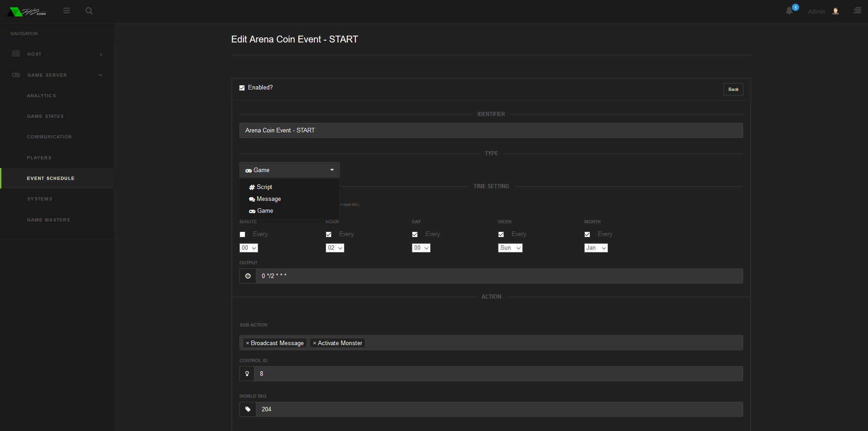Click the Admin user avatar icon
This screenshot has height=431, width=868.
pyautogui.click(x=836, y=11)
